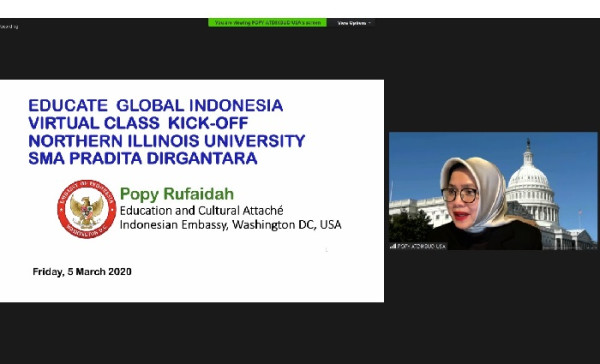
Task: Click the "EDUCATE GLOBAL INDONESIA" title line
Action: (x=156, y=106)
